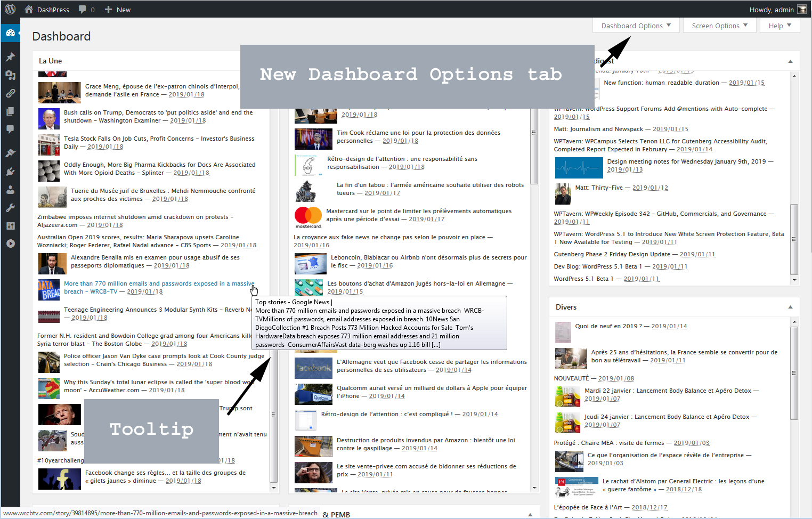Open Settings from the sidebar

tap(10, 226)
